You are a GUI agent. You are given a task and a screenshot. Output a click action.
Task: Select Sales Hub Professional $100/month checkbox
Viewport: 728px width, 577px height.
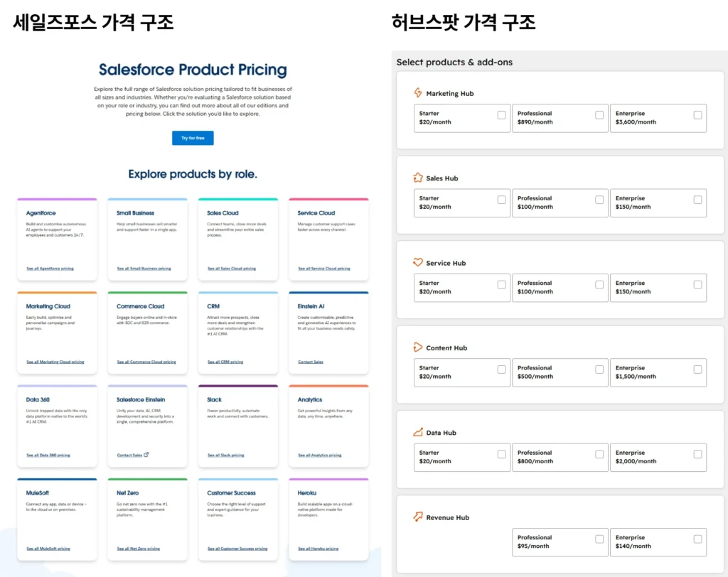tap(599, 200)
